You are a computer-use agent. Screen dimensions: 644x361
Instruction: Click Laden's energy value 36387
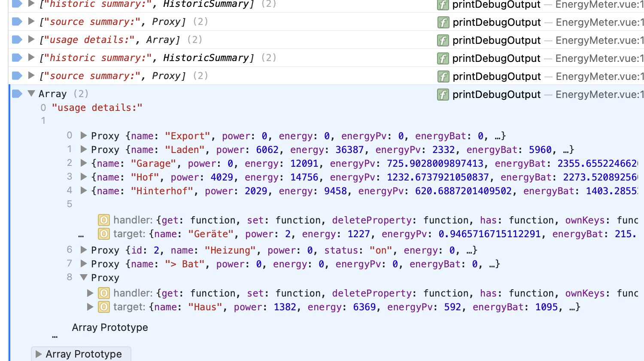350,150
